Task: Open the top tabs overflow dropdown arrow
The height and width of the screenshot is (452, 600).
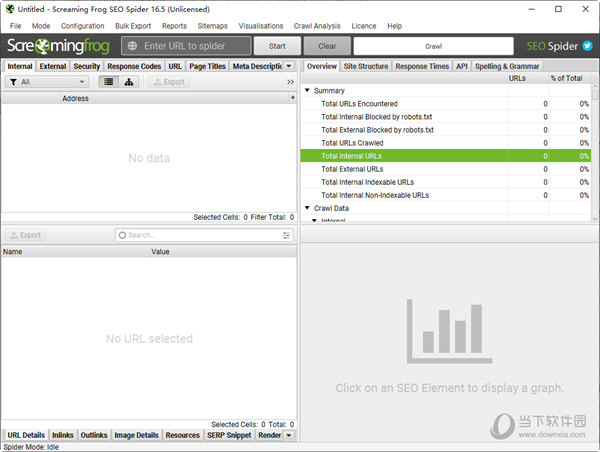Action: (x=289, y=66)
